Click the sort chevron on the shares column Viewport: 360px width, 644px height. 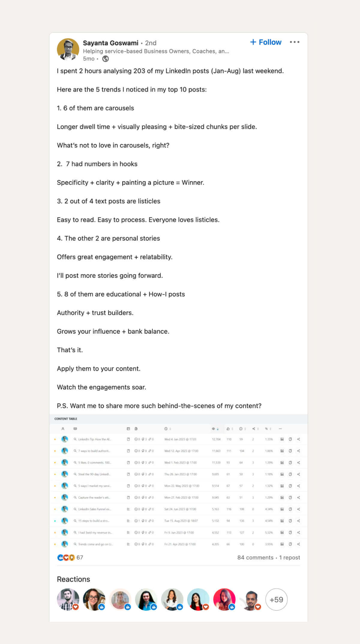257,429
